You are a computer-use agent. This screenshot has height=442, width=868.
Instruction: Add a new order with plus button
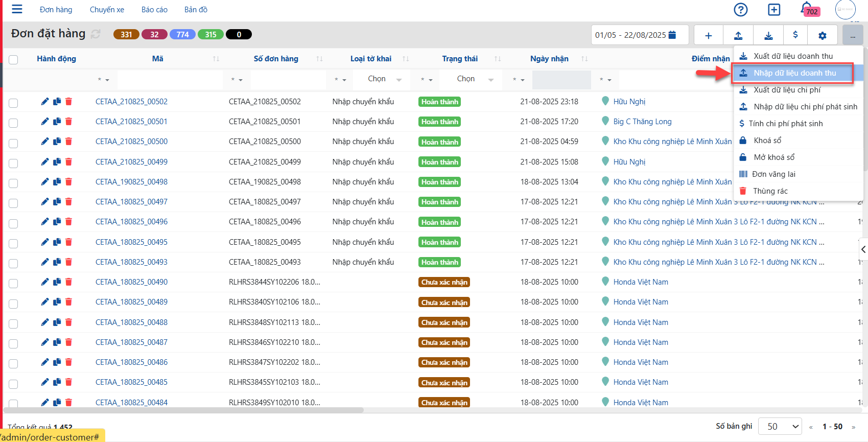click(708, 35)
